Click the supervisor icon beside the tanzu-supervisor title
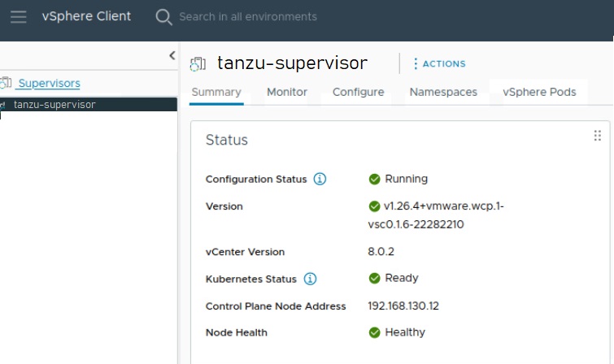The width and height of the screenshot is (614, 364). [198, 63]
